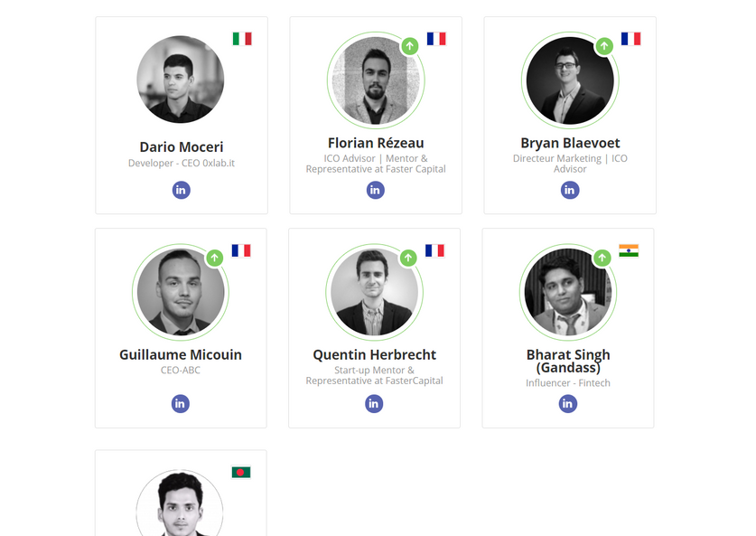Click green arrow badge on Bryan Blaevoet

[x=603, y=45]
